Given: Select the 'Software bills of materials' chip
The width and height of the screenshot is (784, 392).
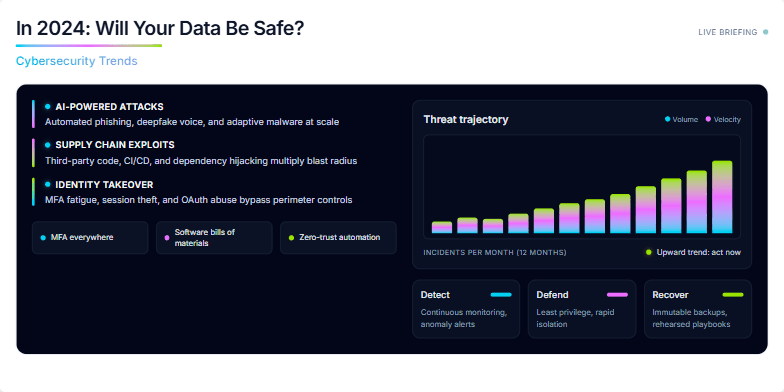Looking at the screenshot, I should coord(214,238).
